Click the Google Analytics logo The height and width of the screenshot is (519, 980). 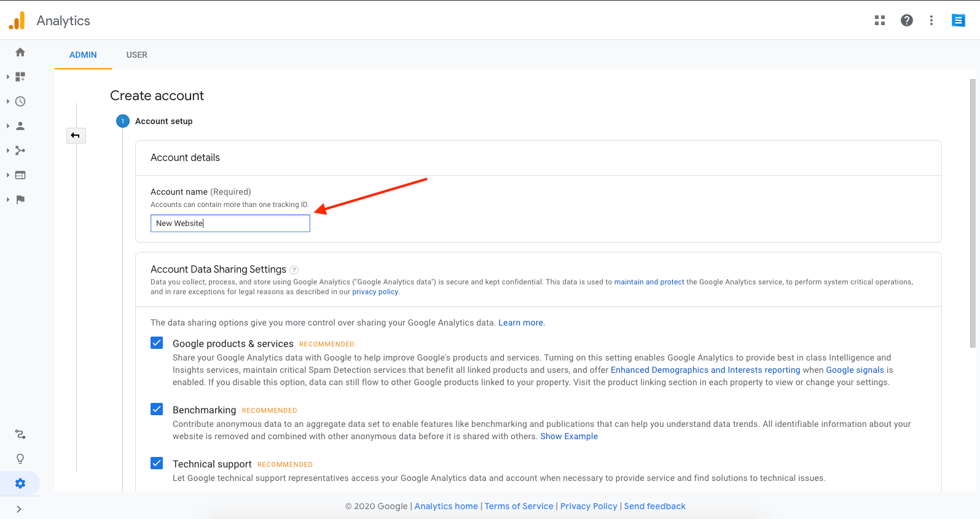coord(17,20)
